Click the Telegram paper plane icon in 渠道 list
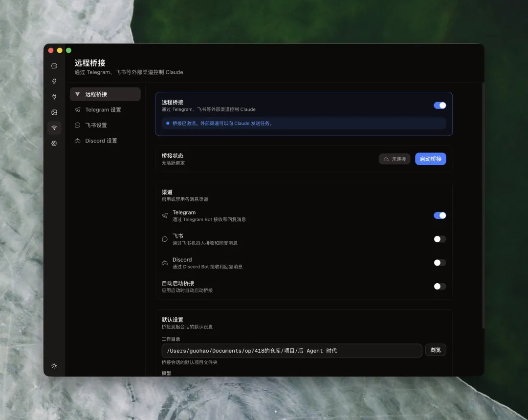This screenshot has height=420, width=528. (165, 215)
